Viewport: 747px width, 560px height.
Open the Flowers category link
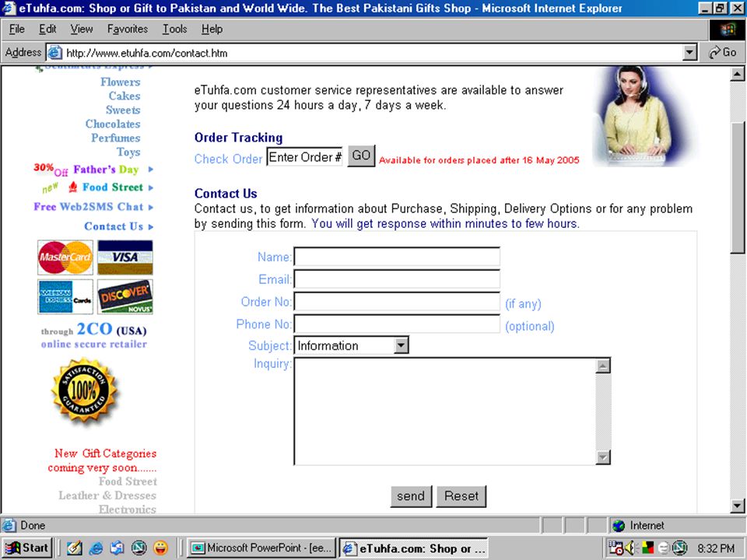(120, 82)
